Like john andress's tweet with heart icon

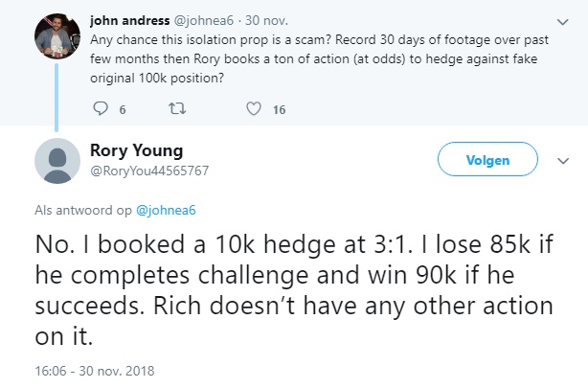tap(254, 109)
